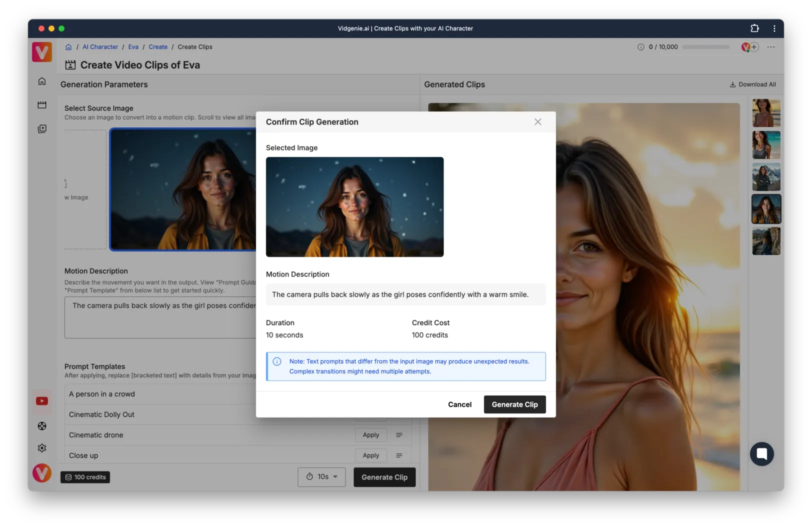Open the 10s duration dropdown
The image size is (812, 528).
[322, 477]
